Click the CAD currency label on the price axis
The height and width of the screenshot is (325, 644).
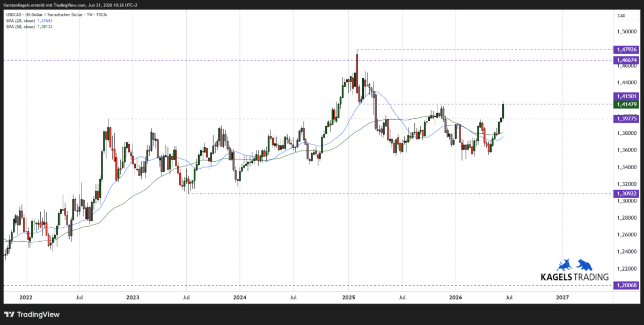click(622, 16)
